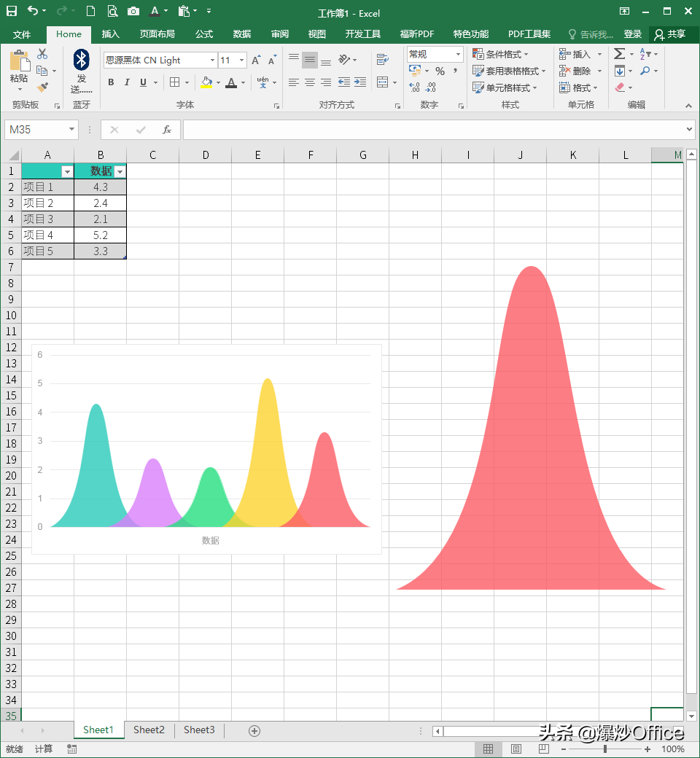This screenshot has width=700, height=758.
Task: Expand the formula bar chevron
Action: point(689,129)
